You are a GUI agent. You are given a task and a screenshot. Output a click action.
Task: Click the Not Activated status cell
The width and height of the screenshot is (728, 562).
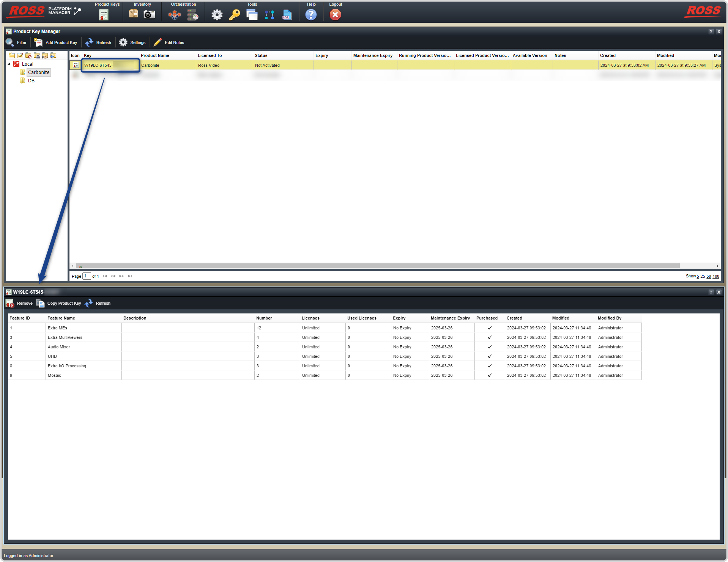[283, 65]
